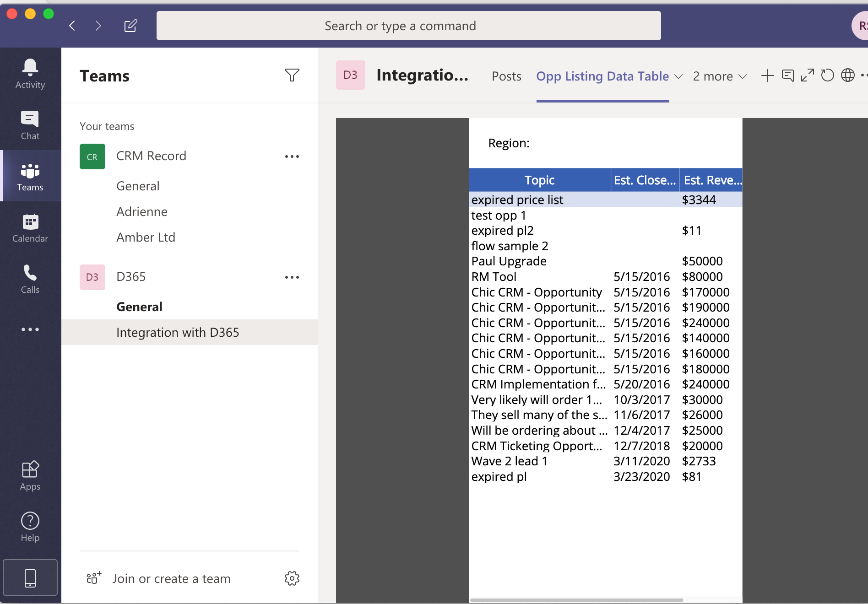868x604 pixels.
Task: Select the Teams icon in sidebar
Action: pyautogui.click(x=30, y=176)
